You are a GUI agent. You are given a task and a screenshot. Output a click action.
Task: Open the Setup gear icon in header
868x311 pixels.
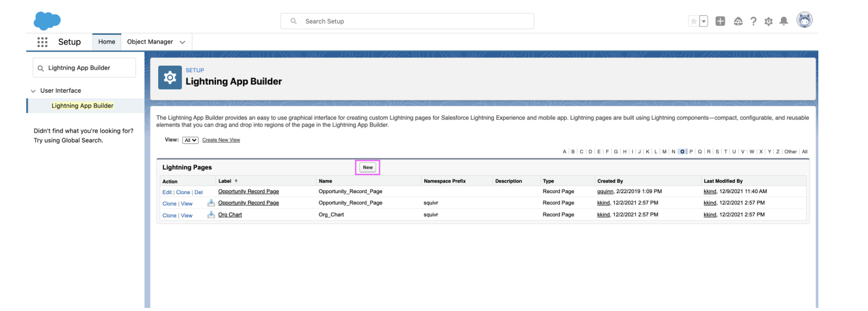[x=768, y=21]
